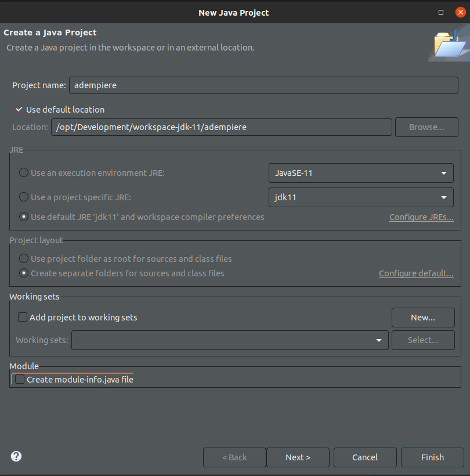The image size is (470, 476).
Task: Click the 'Project name:' label
Action: [39, 85]
